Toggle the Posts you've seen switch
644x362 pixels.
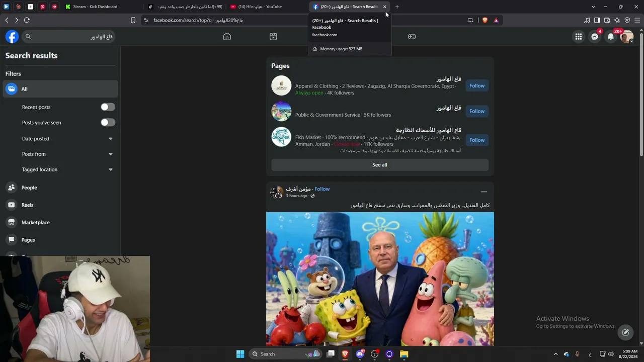(108, 123)
